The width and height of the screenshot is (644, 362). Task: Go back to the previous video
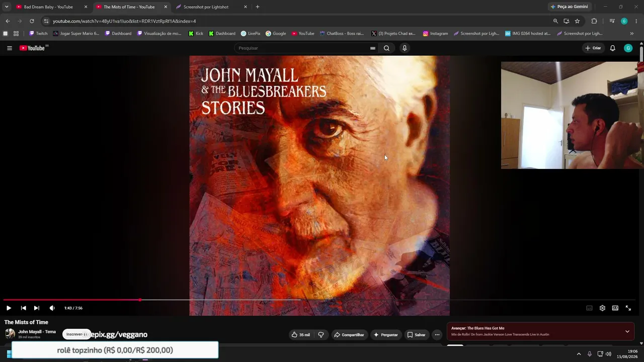point(23,308)
